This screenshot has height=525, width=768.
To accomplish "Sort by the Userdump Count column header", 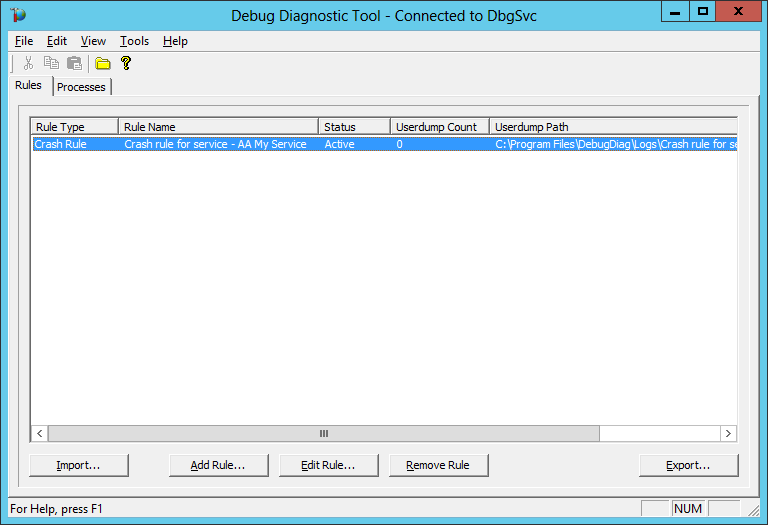I will coord(437,127).
